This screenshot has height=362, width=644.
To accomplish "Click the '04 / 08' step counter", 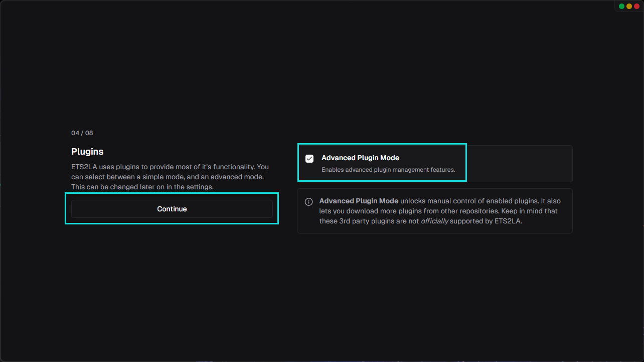I will [x=82, y=133].
